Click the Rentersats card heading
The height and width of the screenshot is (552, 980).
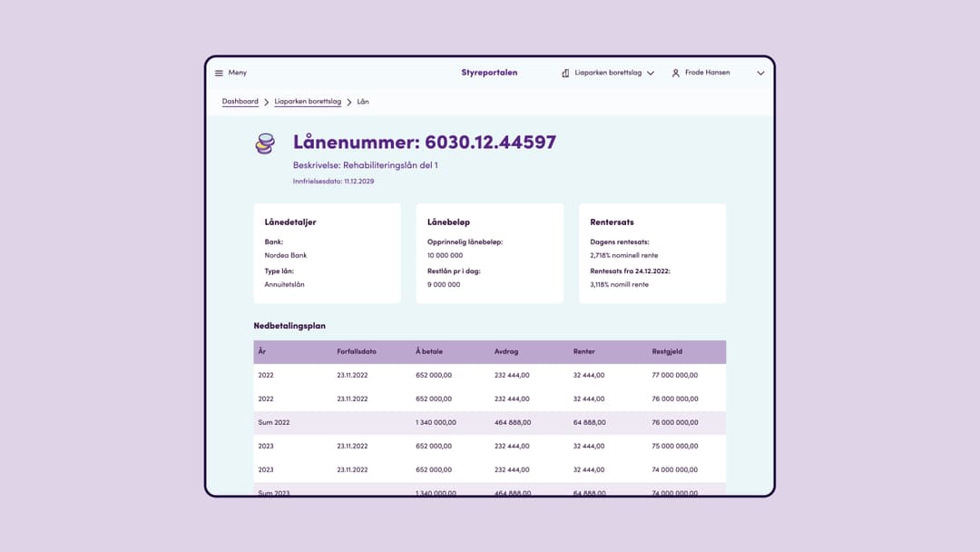[612, 222]
